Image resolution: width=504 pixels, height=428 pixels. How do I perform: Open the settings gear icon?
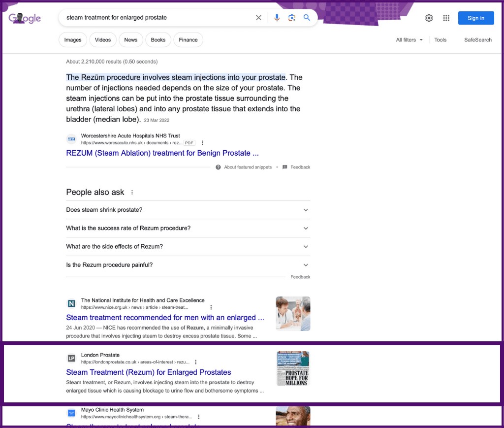coord(429,18)
